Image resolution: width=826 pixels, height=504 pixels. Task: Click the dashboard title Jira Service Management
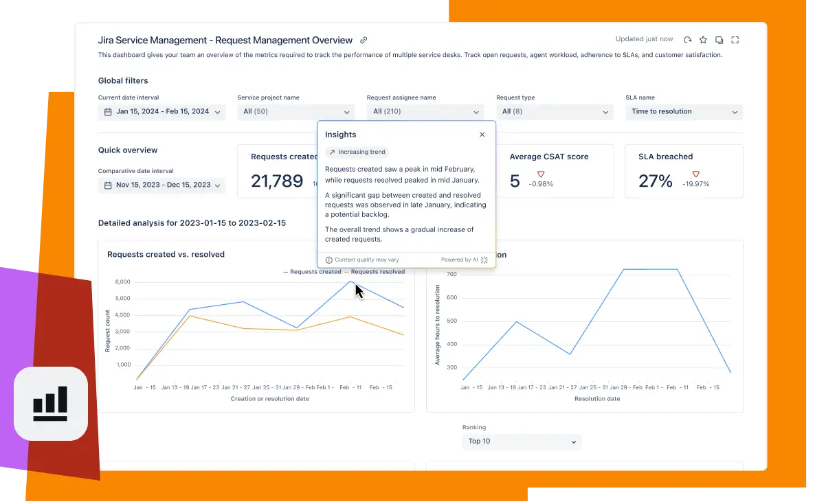pos(225,41)
